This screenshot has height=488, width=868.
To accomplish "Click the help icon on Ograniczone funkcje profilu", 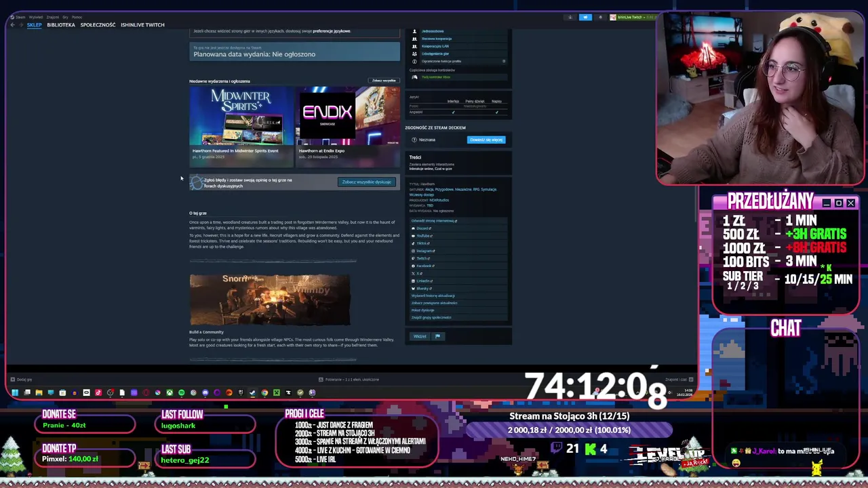I will pos(503,61).
